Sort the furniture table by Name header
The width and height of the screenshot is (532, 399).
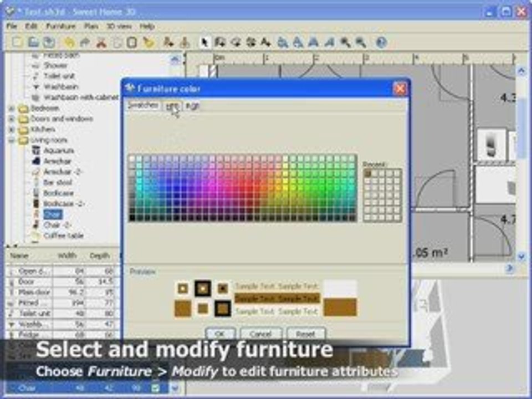tap(19, 256)
